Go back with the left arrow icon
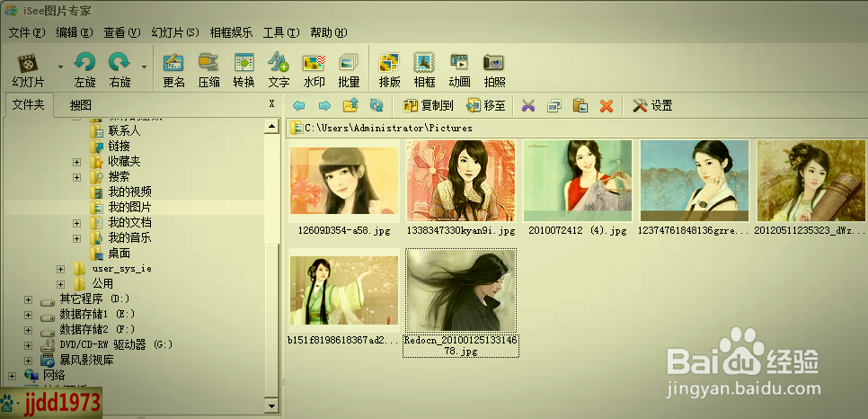Screen dimensions: 868x419 pos(299,105)
